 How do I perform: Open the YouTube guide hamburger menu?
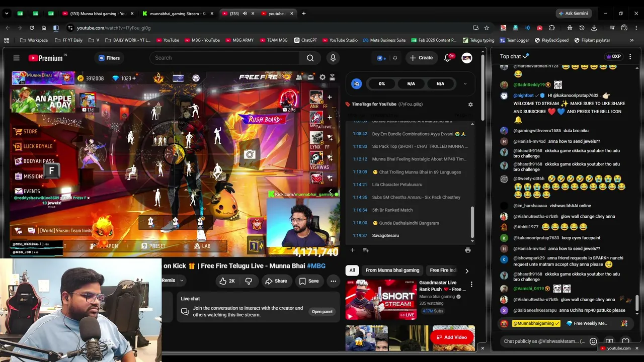click(x=17, y=58)
